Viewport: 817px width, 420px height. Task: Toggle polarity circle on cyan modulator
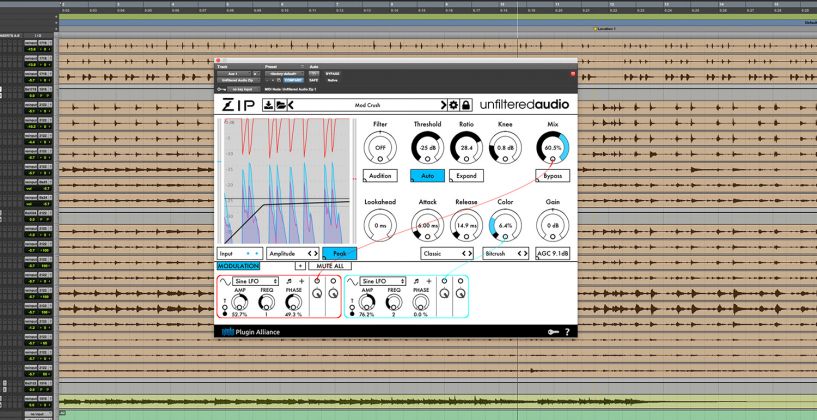coord(352,314)
